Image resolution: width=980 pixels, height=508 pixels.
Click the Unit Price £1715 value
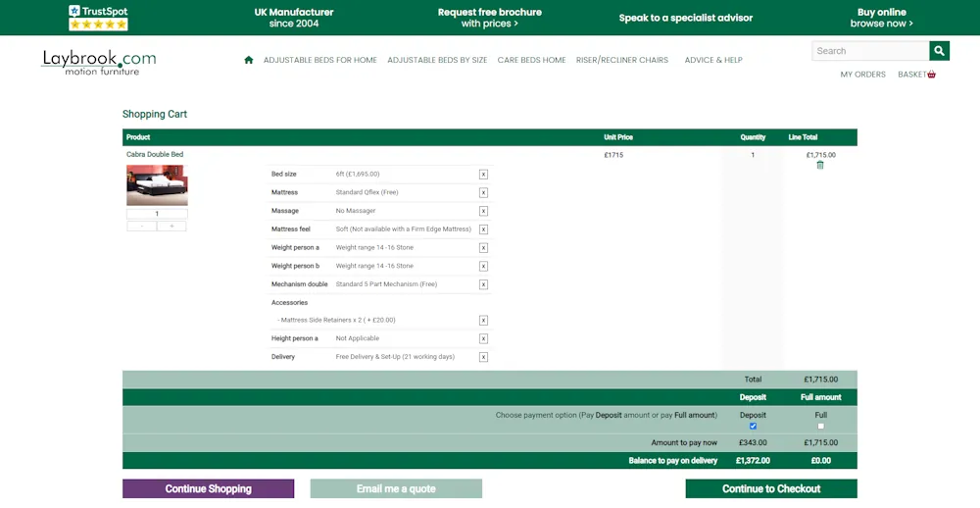point(613,155)
